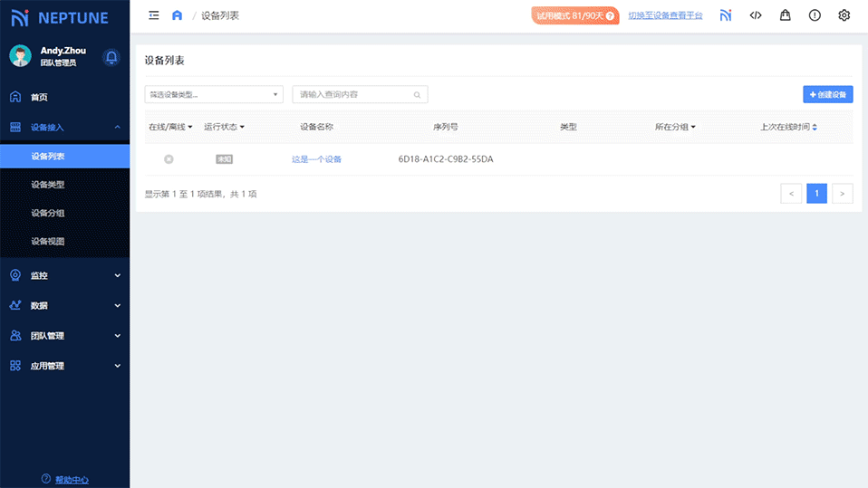Sort by 上次在线时间 column

tap(788, 127)
